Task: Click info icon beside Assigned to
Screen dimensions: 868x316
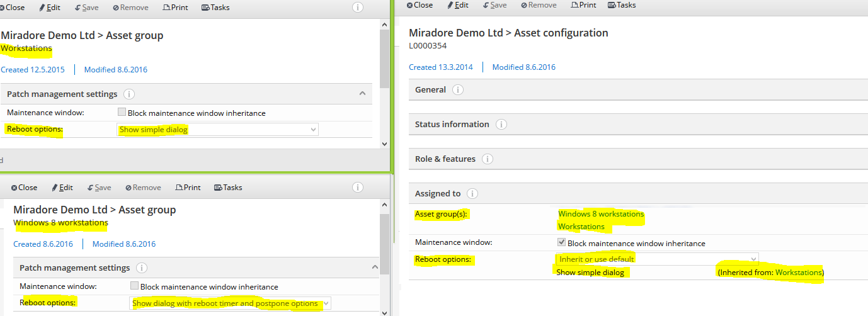Action: (472, 194)
